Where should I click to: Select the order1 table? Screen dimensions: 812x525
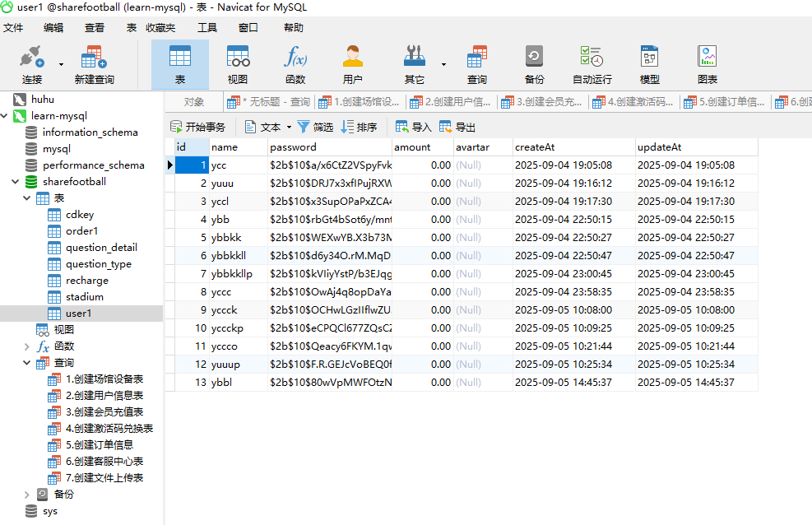coord(81,231)
